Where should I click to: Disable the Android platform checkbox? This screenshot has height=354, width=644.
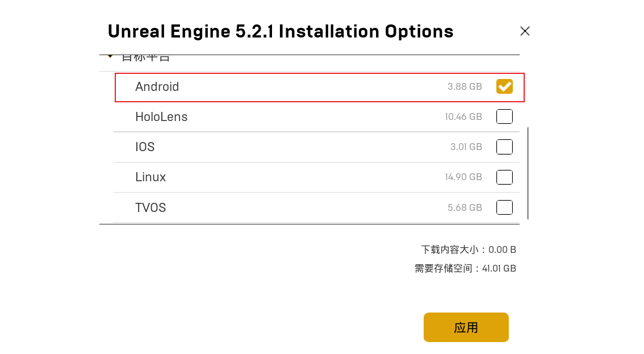point(504,86)
